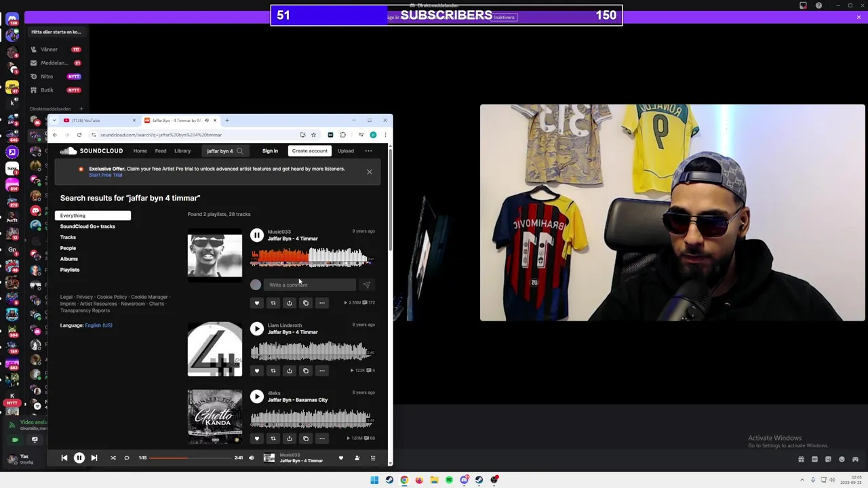Open a new browser tab
Image resolution: width=868 pixels, height=488 pixels.
click(227, 121)
